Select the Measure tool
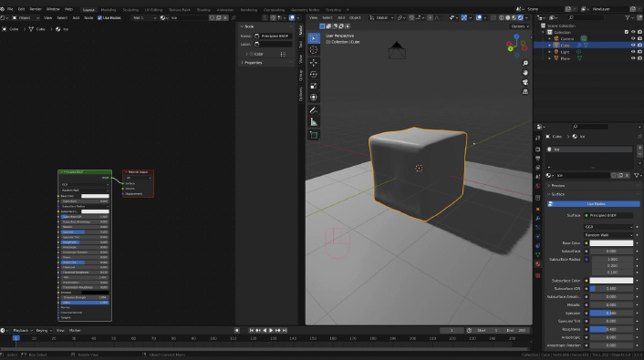The width and height of the screenshot is (644, 360). click(314, 122)
